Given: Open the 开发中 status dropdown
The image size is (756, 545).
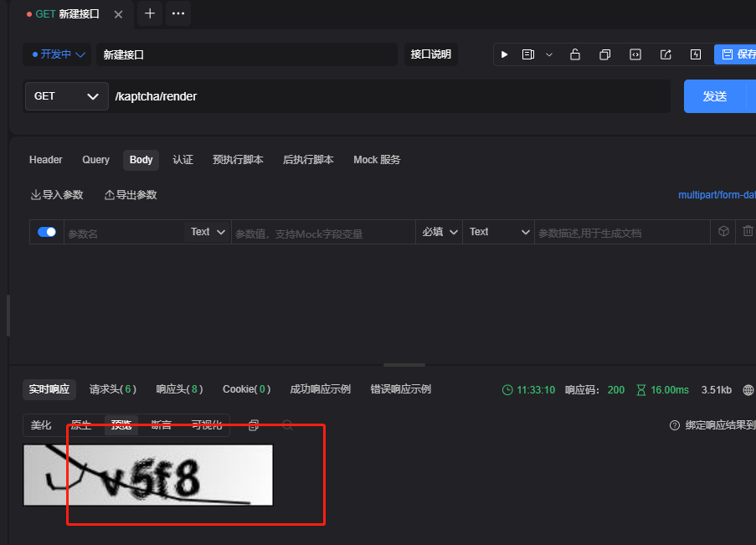Looking at the screenshot, I should [56, 54].
